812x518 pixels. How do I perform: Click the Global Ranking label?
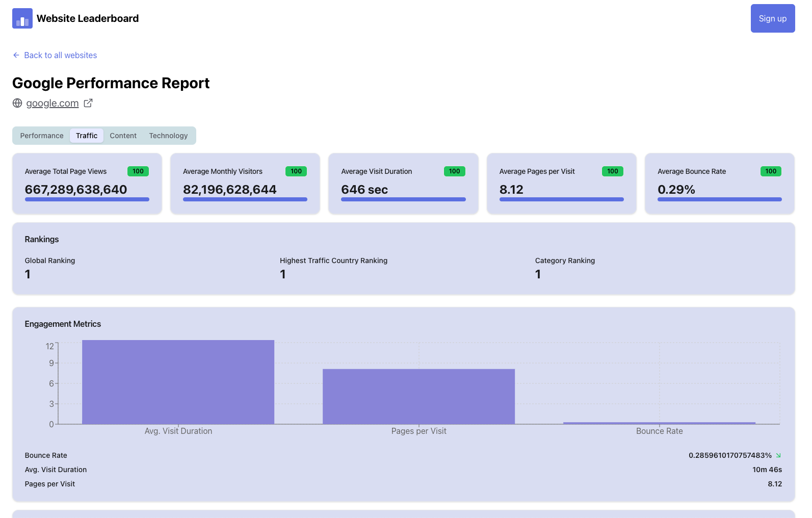point(50,261)
